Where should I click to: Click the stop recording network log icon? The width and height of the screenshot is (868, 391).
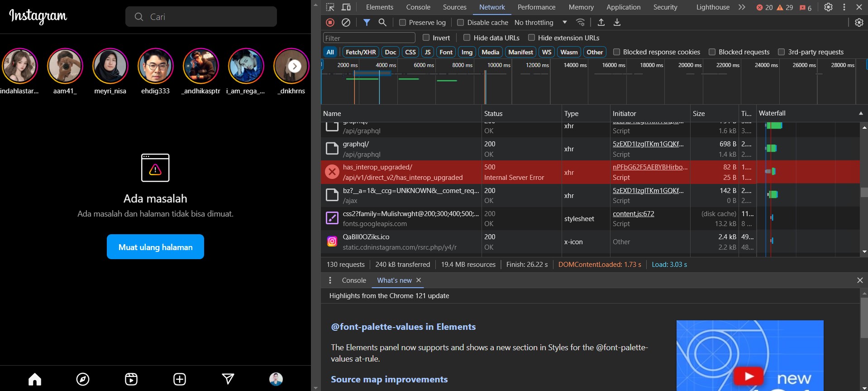tap(330, 22)
